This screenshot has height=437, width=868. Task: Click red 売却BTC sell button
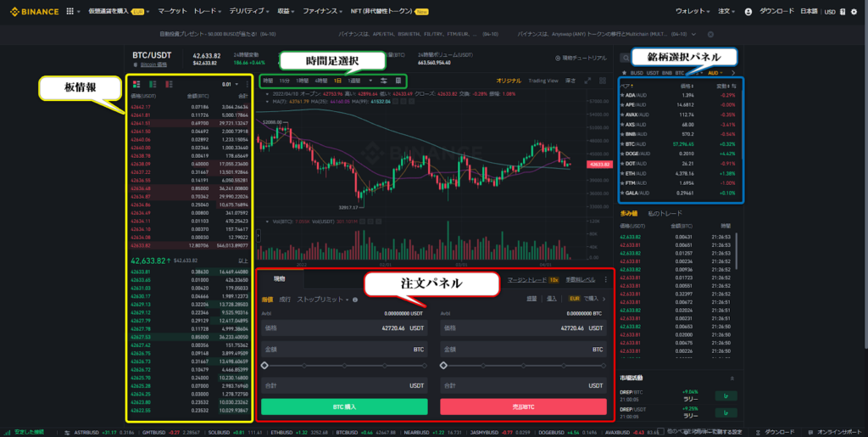point(523,406)
